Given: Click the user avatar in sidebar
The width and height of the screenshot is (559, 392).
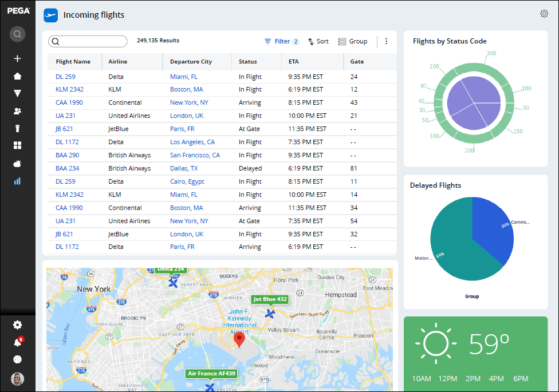Looking at the screenshot, I should coord(17,378).
